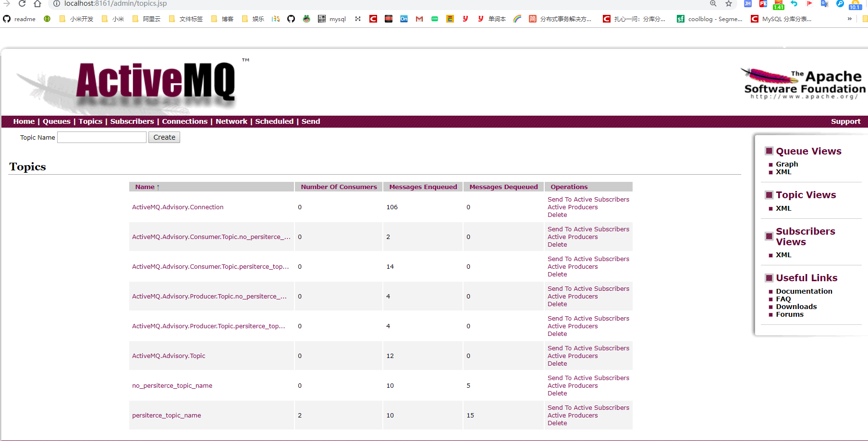
Task: View Active Producers for ActiveMQ.Advisory.Topic
Action: click(573, 356)
